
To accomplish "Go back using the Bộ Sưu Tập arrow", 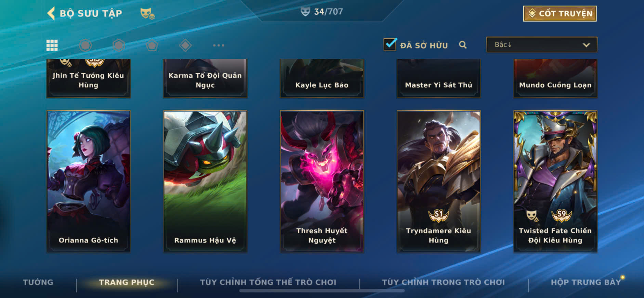I will tap(51, 13).
